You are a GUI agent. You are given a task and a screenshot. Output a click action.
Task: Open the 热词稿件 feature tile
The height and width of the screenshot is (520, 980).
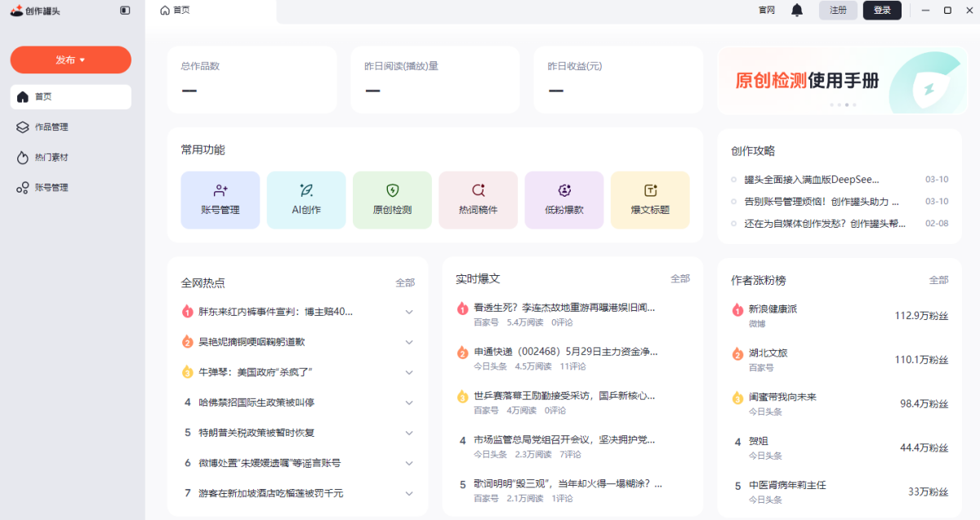[x=478, y=200]
